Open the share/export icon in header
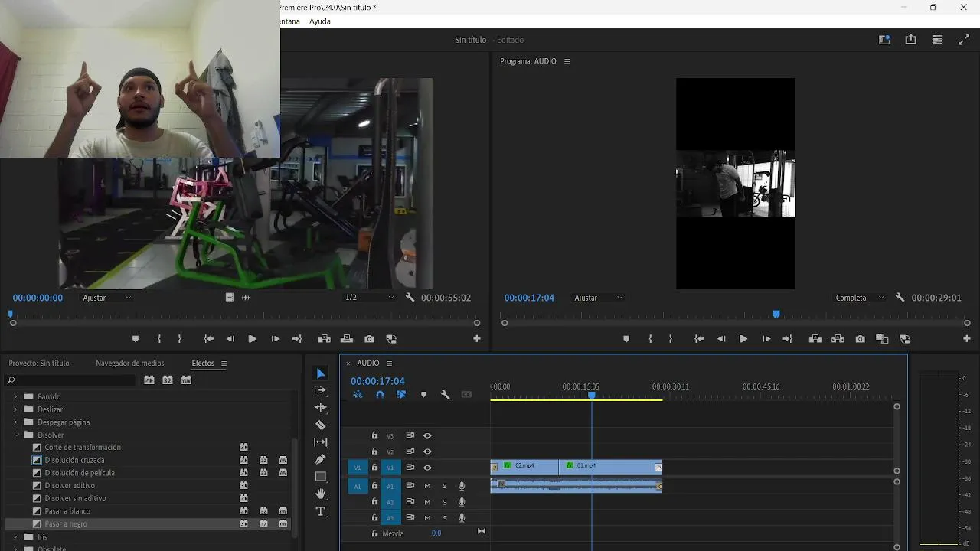Screen dimensions: 980x551 [910, 40]
